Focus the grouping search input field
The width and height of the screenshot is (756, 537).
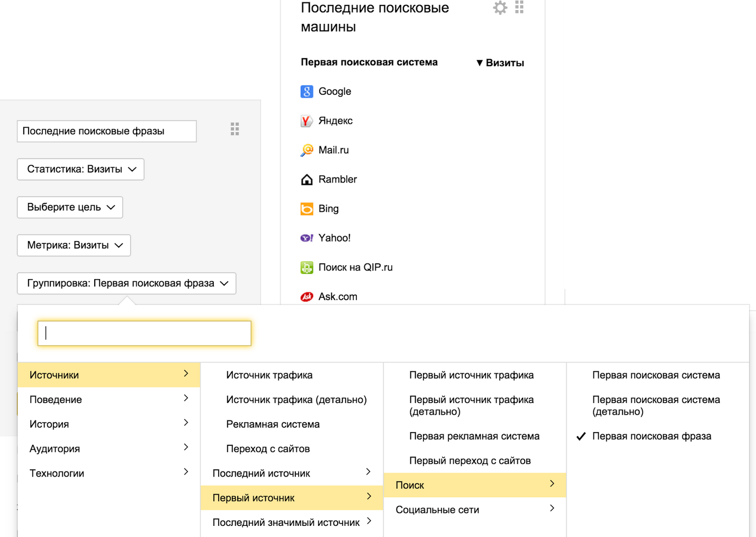(145, 333)
